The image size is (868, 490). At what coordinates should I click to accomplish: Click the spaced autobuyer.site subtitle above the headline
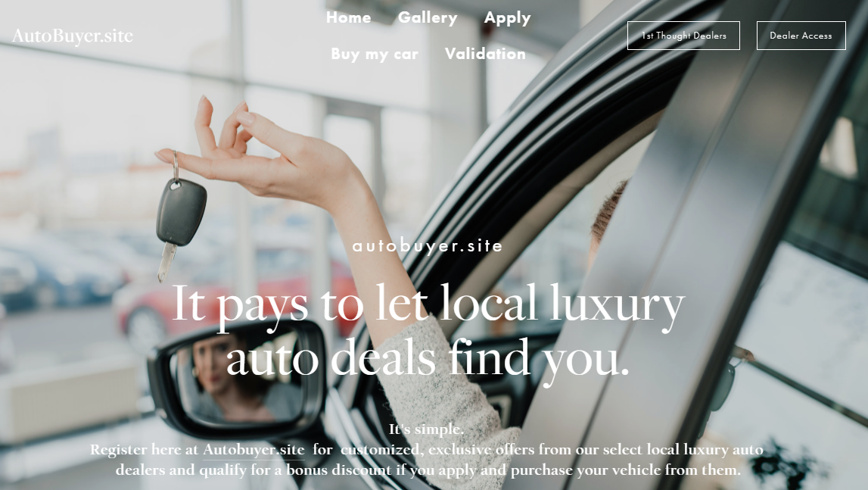428,245
